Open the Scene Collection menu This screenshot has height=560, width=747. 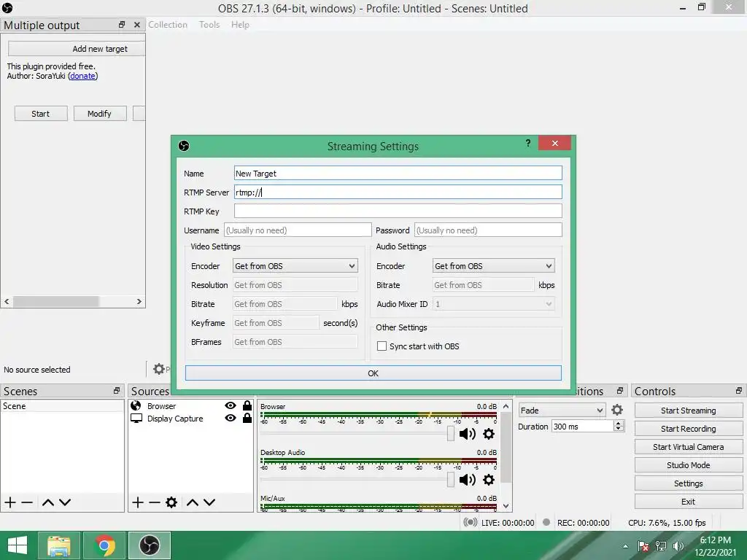tap(168, 24)
